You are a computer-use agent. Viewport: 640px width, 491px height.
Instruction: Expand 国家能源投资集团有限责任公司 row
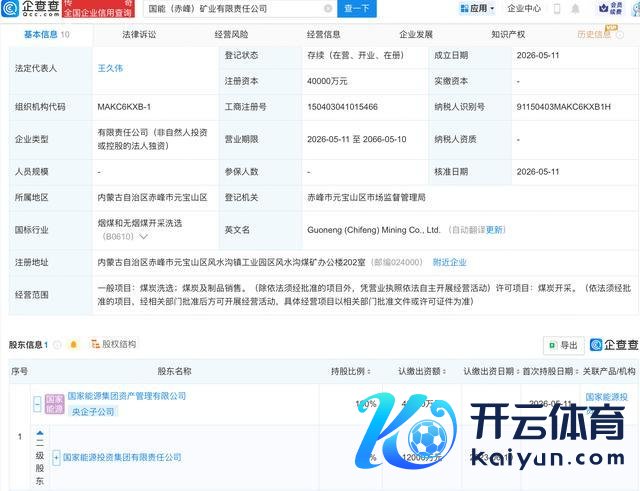(57, 457)
